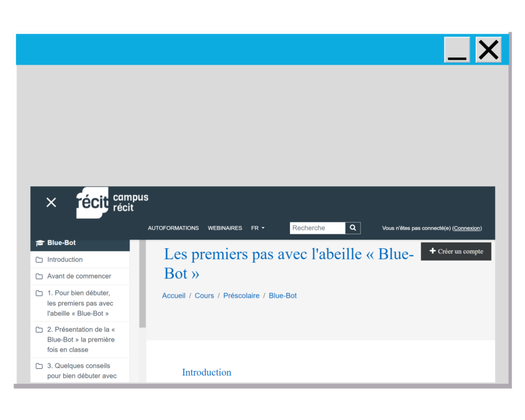Select Blue-Bot course header in sidebar
The image size is (525, 420).
coord(80,244)
